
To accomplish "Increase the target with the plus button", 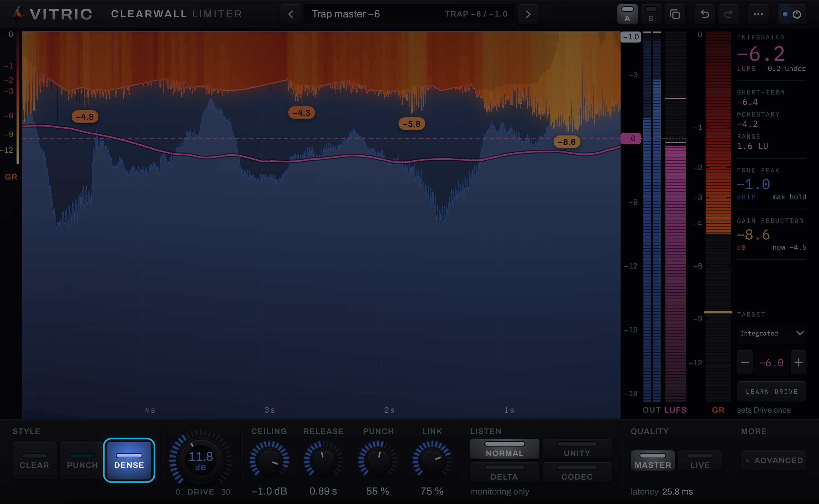I will (798, 362).
